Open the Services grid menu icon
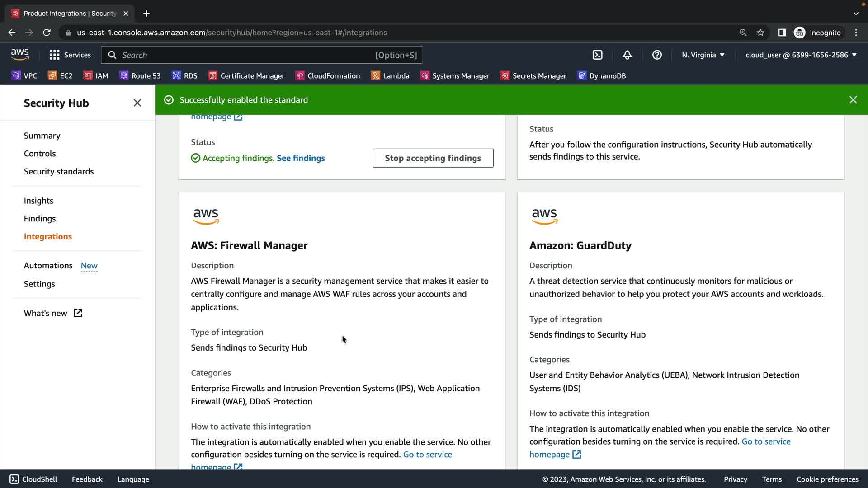 click(55, 55)
